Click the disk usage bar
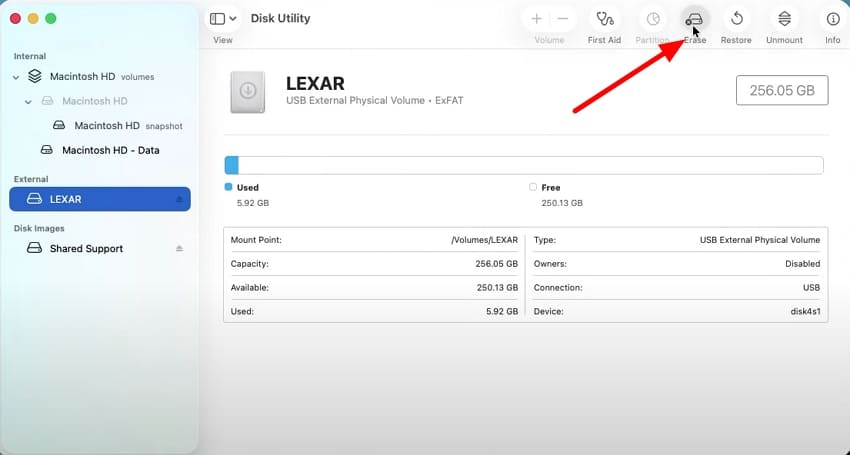The height and width of the screenshot is (455, 850). pos(524,165)
